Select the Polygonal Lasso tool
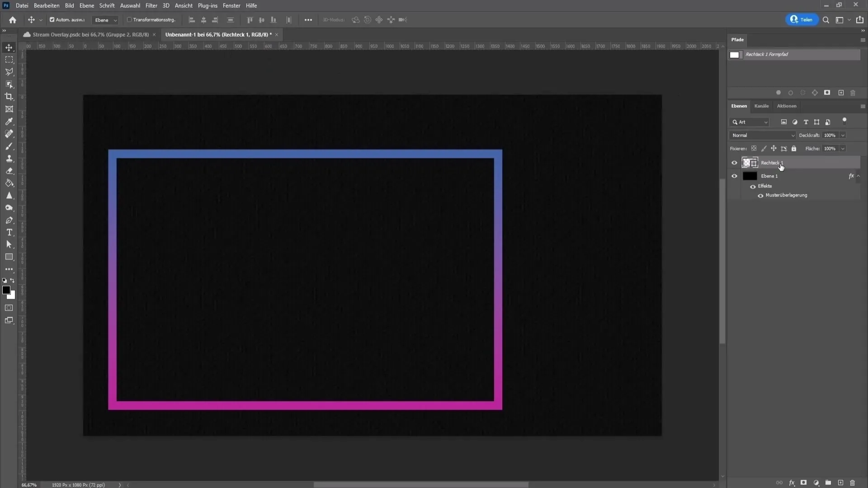 click(9, 72)
